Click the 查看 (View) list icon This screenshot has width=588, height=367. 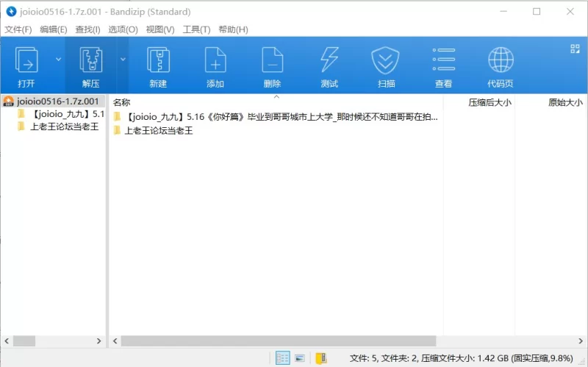[x=444, y=60]
